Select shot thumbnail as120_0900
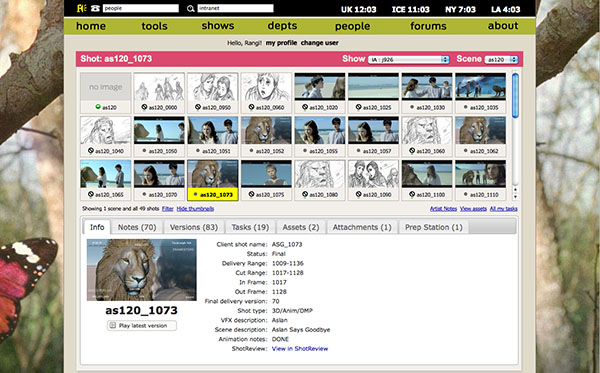This screenshot has height=373, width=600. (159, 93)
